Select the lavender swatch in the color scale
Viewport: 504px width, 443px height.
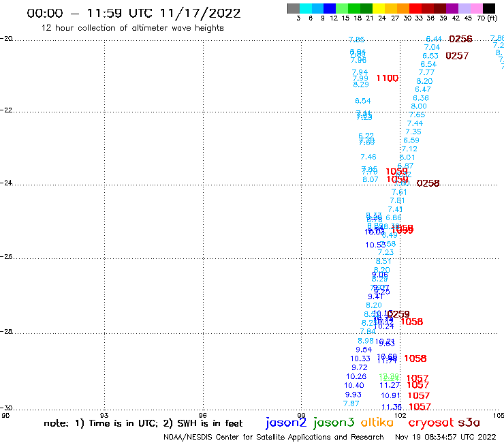[x=464, y=8]
